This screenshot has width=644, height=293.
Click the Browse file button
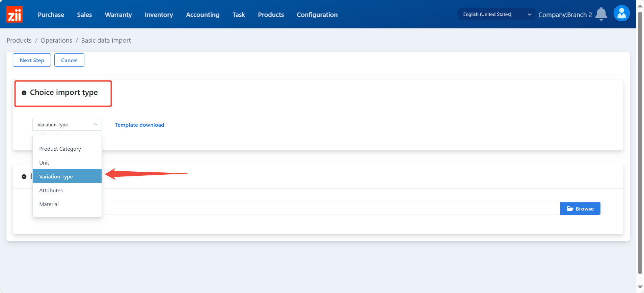(x=580, y=209)
